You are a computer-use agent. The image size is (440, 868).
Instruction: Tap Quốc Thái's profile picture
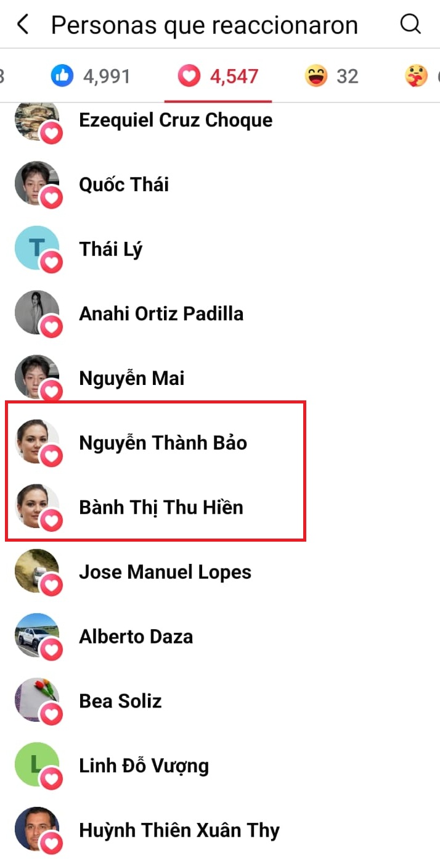(37, 183)
